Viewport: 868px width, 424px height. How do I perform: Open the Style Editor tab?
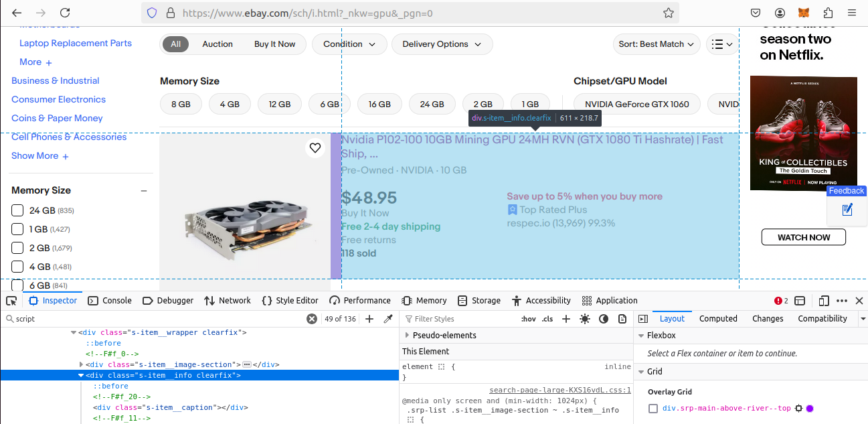click(x=290, y=301)
